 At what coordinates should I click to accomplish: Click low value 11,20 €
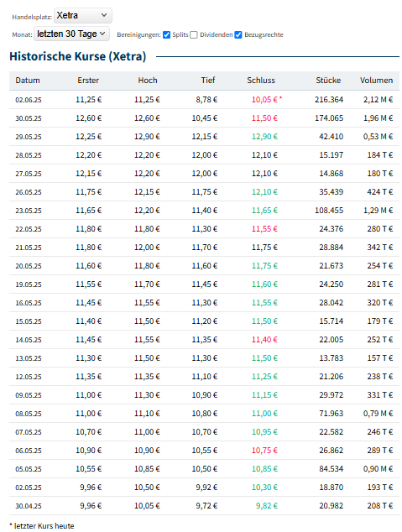(x=205, y=321)
